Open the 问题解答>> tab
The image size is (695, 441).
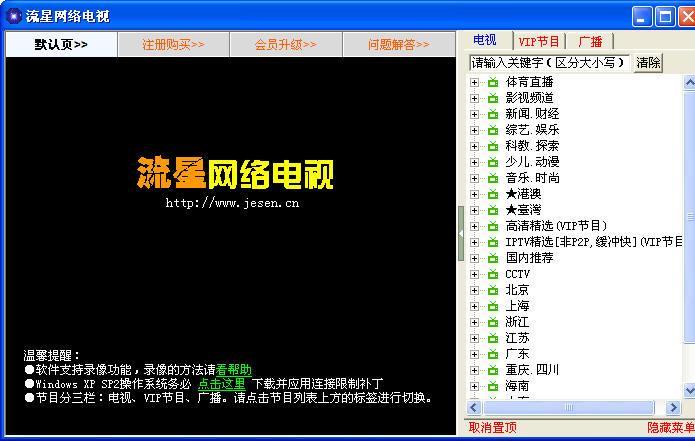click(x=398, y=44)
